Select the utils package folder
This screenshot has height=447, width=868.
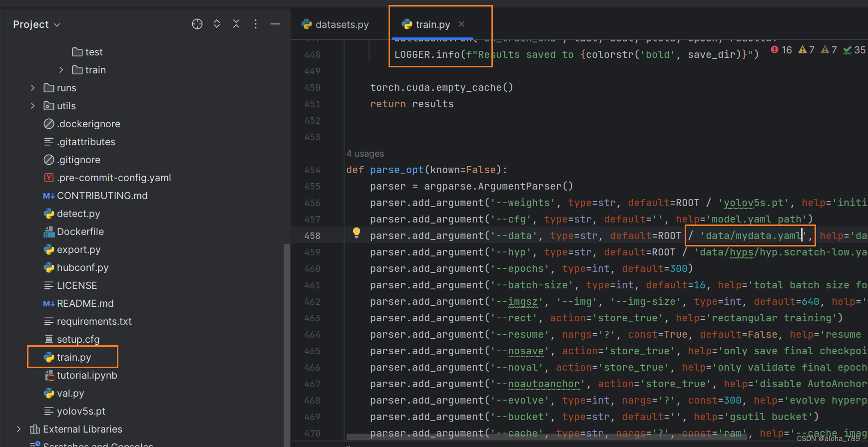pyautogui.click(x=59, y=106)
